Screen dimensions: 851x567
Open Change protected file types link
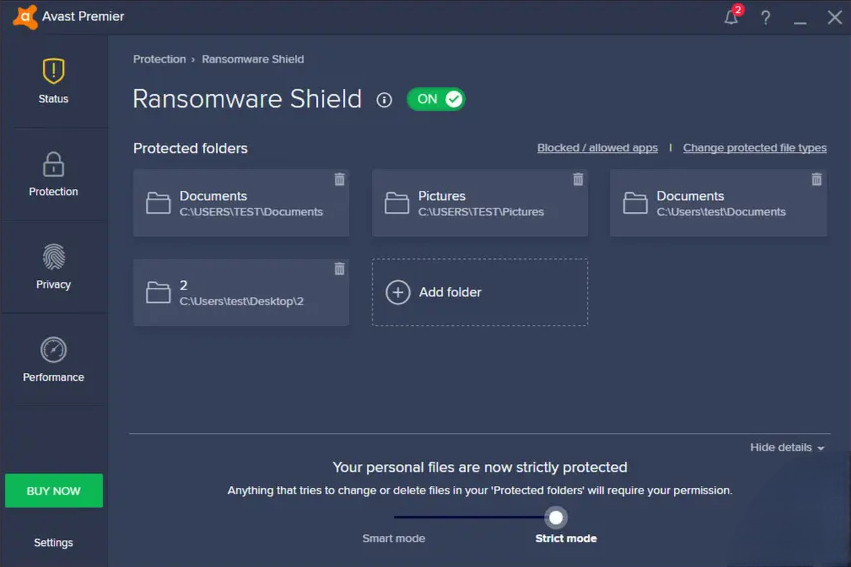754,148
